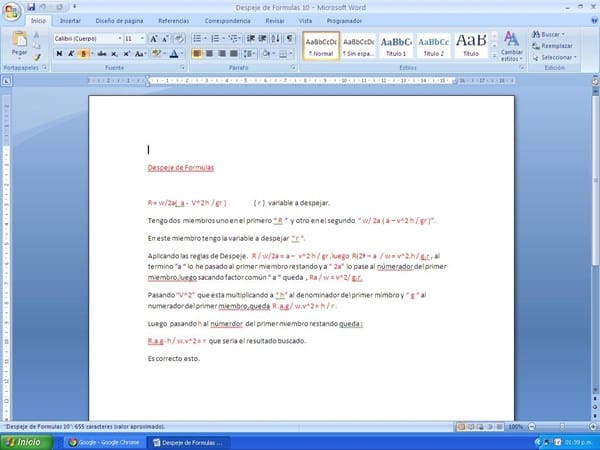Image resolution: width=600 pixels, height=450 pixels.
Task: Apply subscript formatting
Action: point(114,54)
